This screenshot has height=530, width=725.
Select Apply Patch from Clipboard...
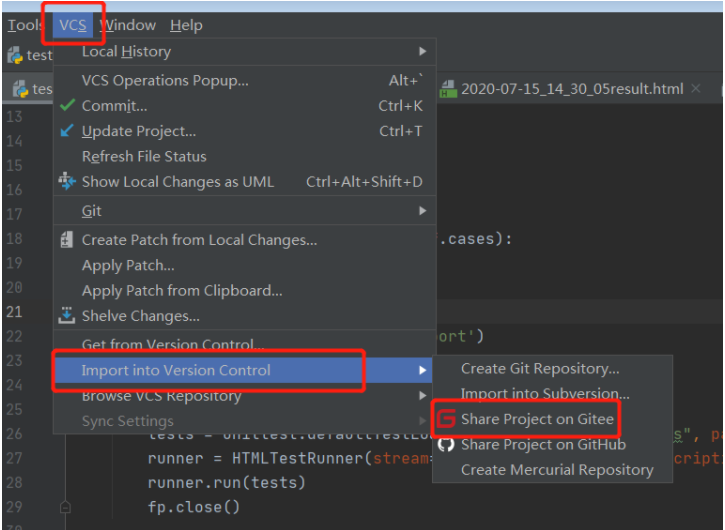point(245,290)
